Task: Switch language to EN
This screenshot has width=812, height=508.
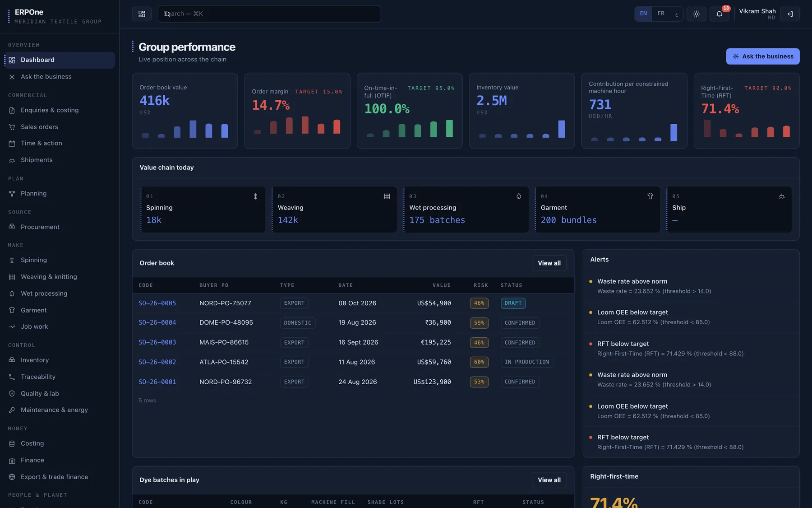Action: coord(643,14)
